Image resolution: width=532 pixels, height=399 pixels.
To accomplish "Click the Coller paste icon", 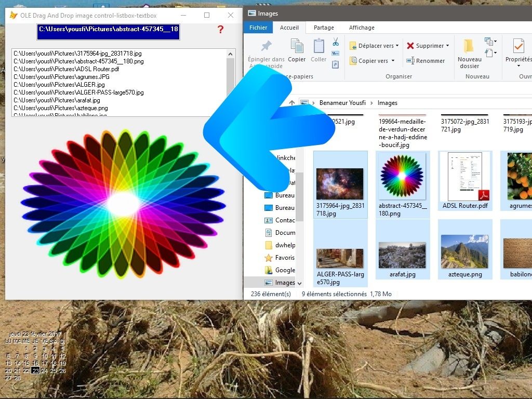I will (319, 46).
